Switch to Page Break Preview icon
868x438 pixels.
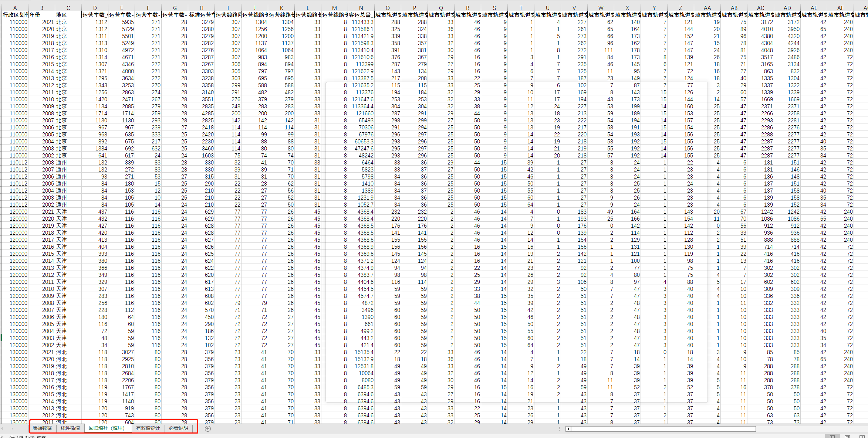(x=862, y=437)
